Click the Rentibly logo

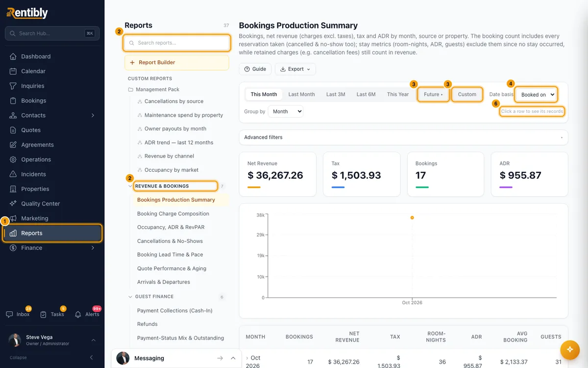click(27, 13)
